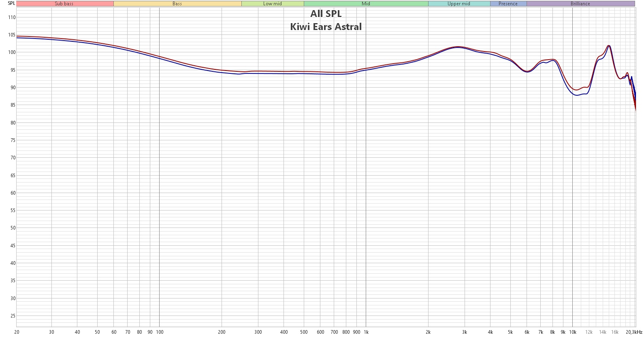Select the 85 label on the SPL axis
Screen dimensions: 644x337
tap(13, 105)
